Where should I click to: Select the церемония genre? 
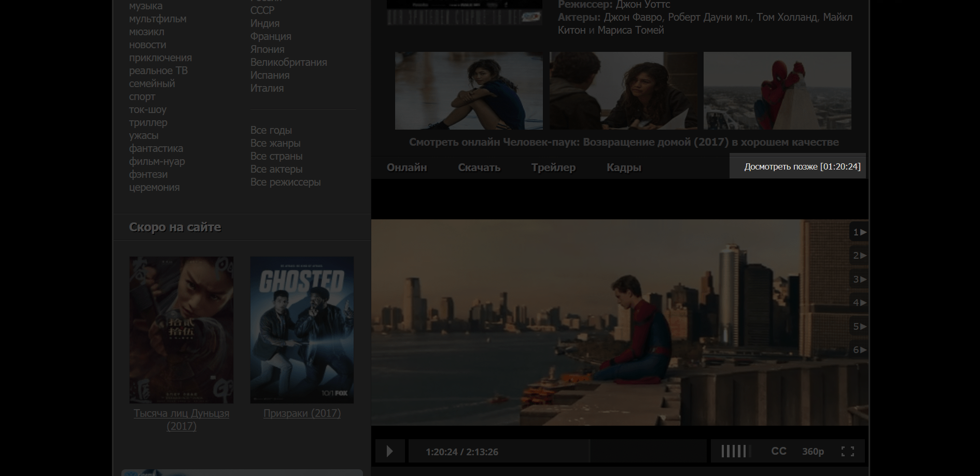[x=155, y=187]
